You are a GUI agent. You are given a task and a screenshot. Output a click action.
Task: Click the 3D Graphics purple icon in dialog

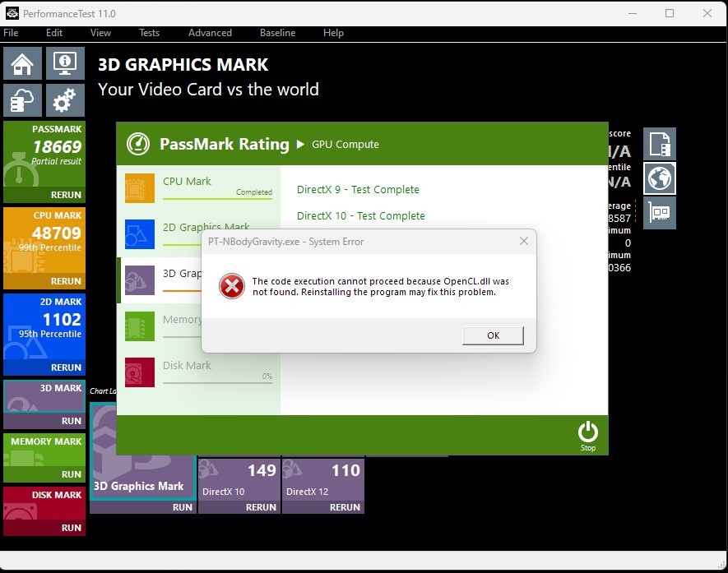point(140,280)
